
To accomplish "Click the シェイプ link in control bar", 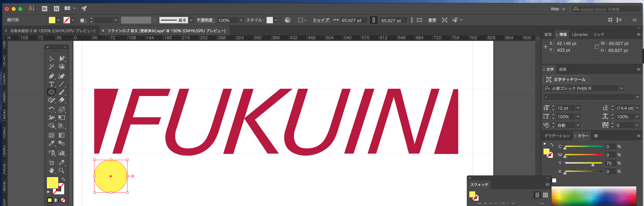I will tap(321, 20).
